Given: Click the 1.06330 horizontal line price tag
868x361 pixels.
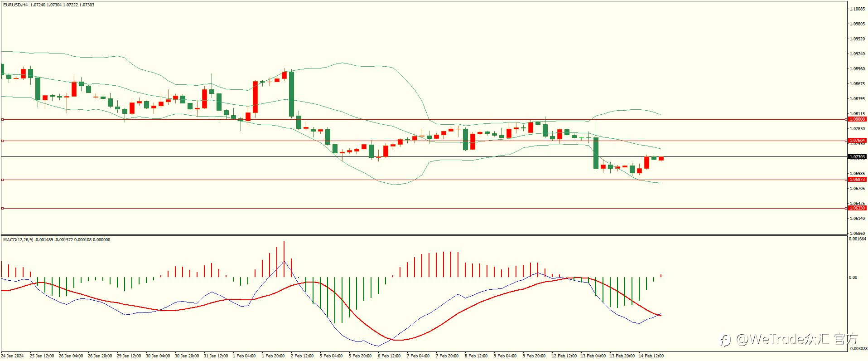Looking at the screenshot, I should click(857, 208).
